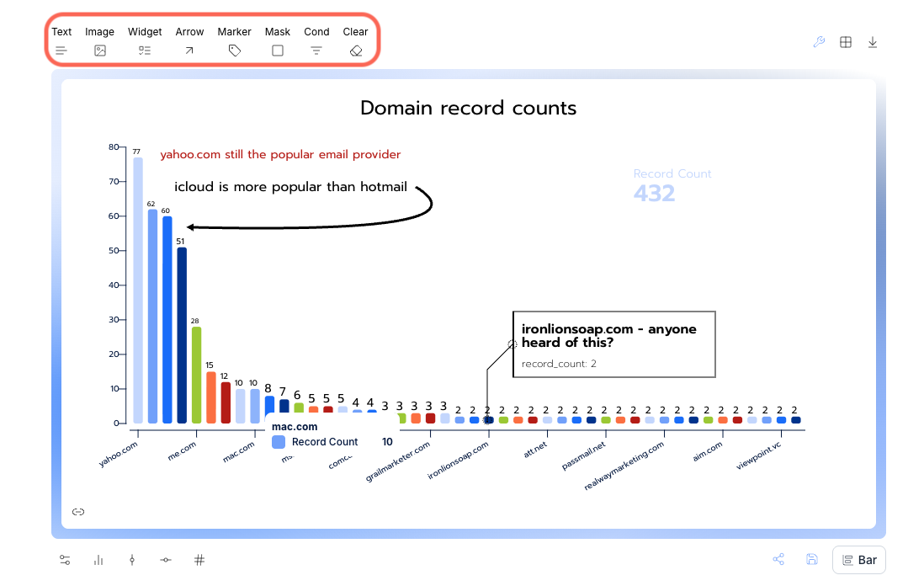924x586 pixels.
Task: Open the Cond filter tool
Action: click(x=316, y=42)
